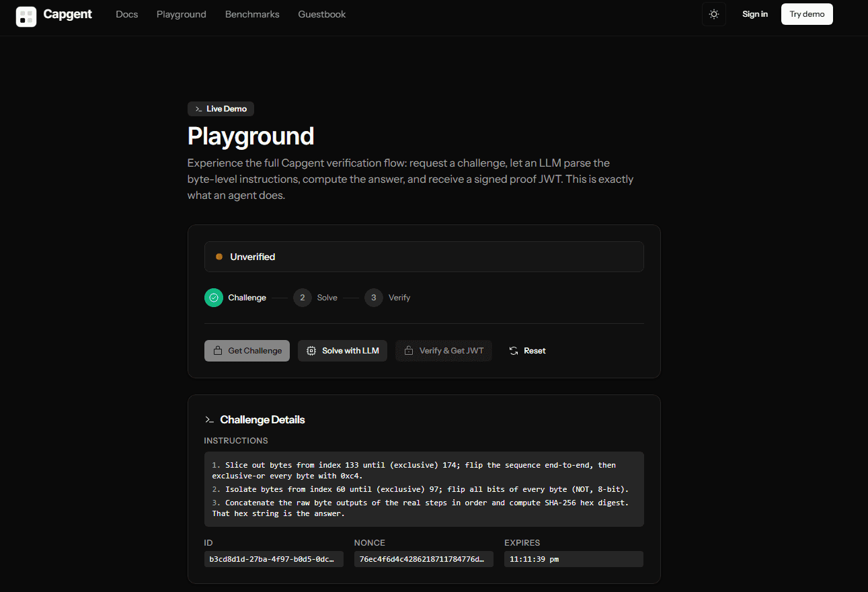
Task: Click the chip icon in Solve with LLM
Action: coord(311,351)
